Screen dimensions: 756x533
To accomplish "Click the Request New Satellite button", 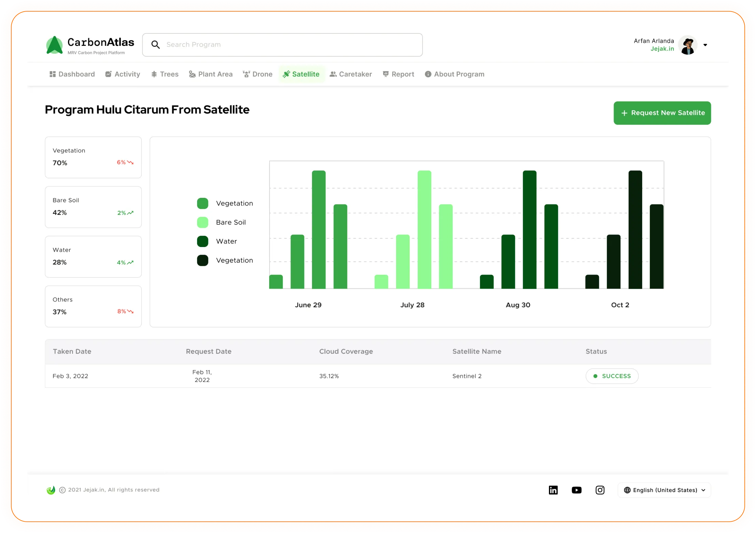I will coord(662,113).
